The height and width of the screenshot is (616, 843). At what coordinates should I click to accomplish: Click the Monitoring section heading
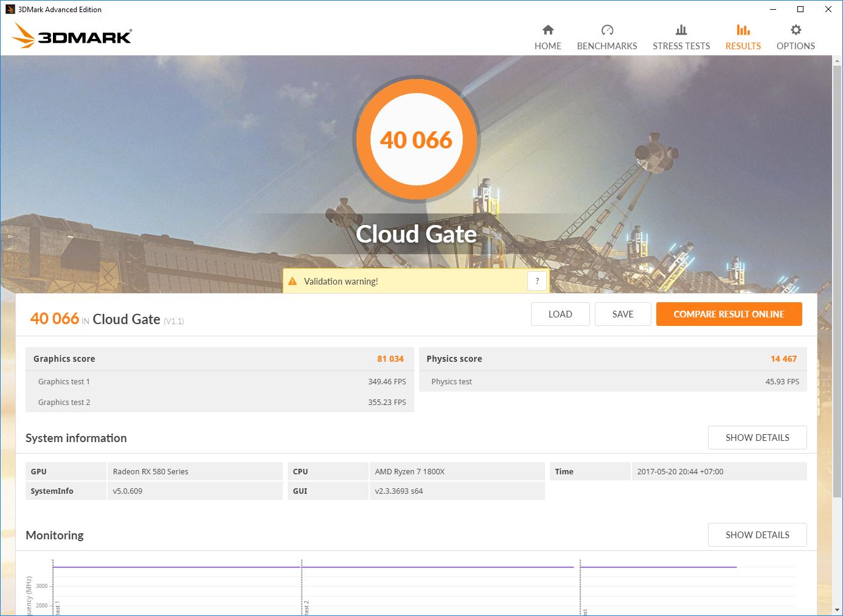pyautogui.click(x=55, y=535)
